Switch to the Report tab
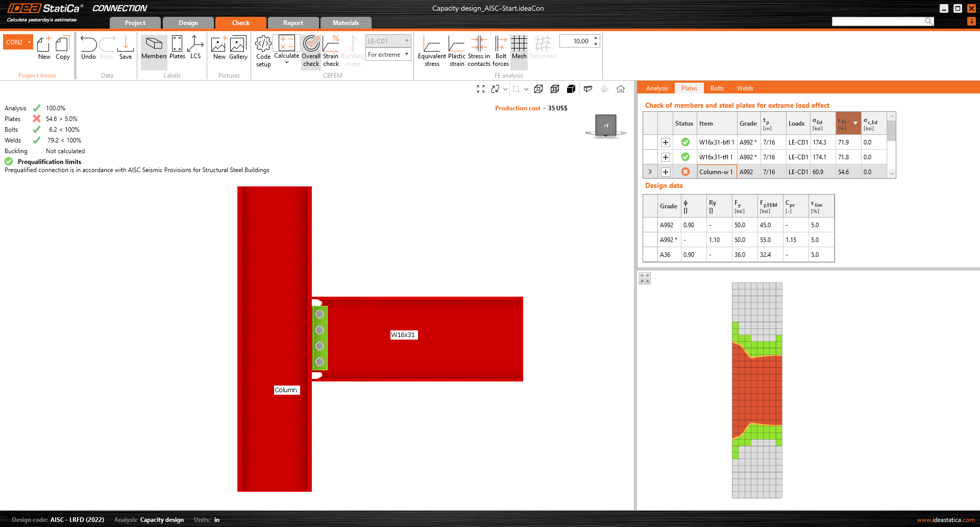This screenshot has width=980, height=527. tap(293, 23)
